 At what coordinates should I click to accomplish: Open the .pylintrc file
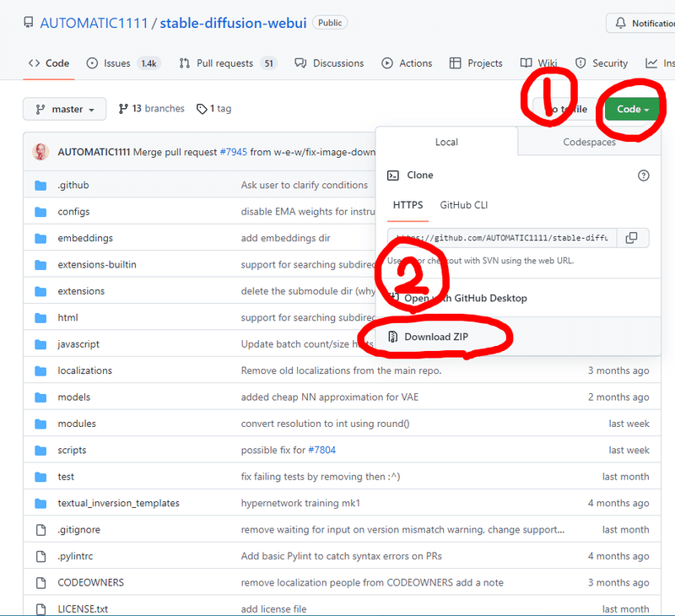coord(75,556)
